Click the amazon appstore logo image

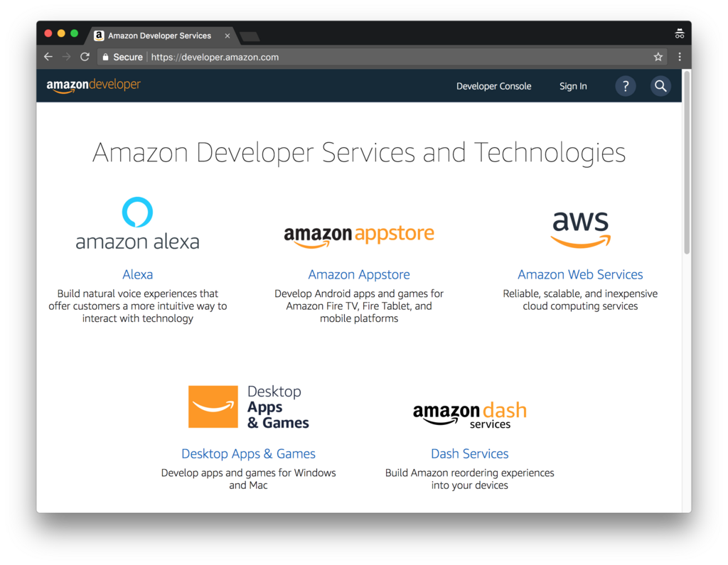coord(359,235)
